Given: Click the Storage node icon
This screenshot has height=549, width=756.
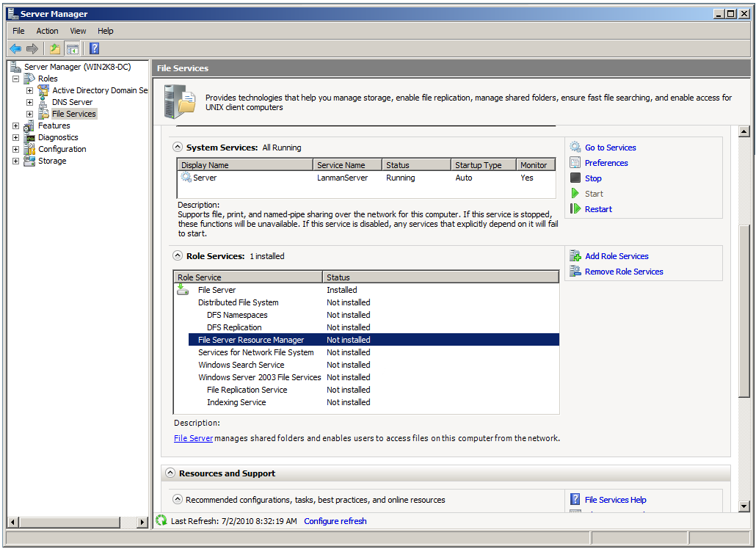Looking at the screenshot, I should click(29, 161).
